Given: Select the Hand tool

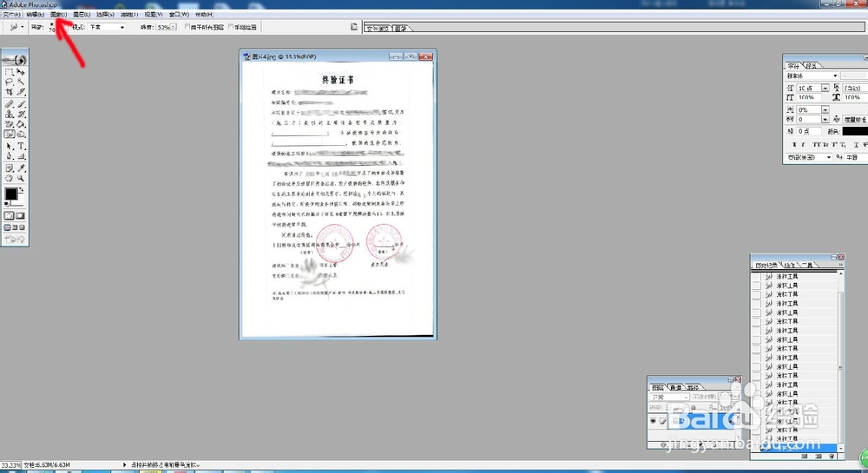Looking at the screenshot, I should [9, 178].
